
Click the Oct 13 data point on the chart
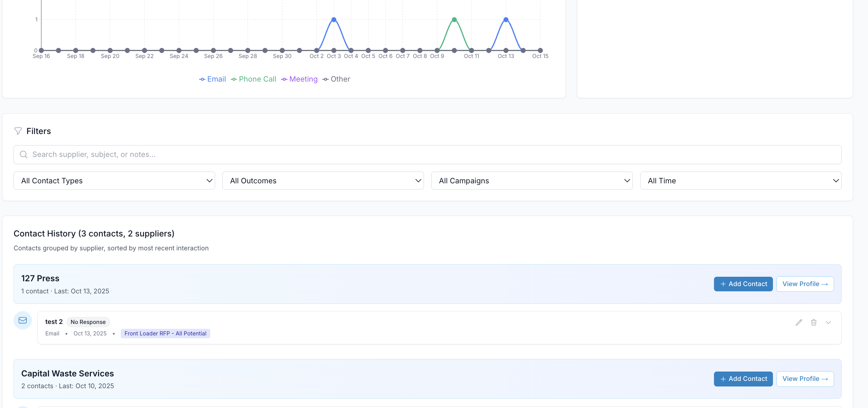[x=505, y=19]
